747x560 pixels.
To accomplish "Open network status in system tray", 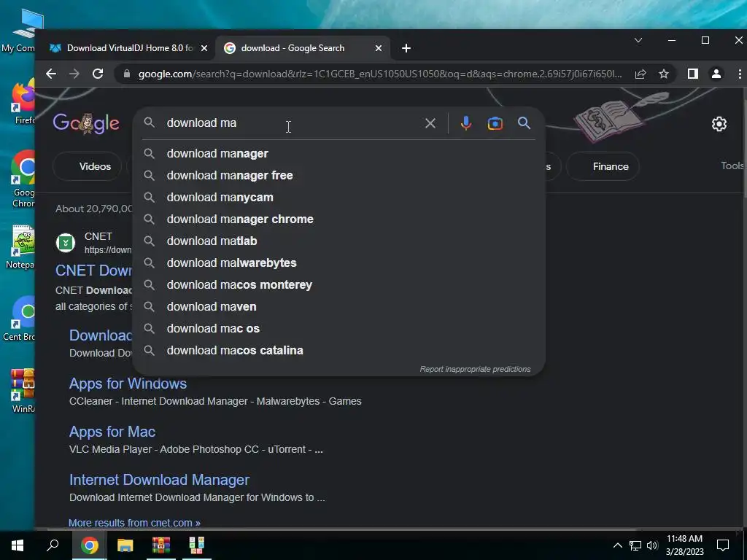I will [635, 545].
